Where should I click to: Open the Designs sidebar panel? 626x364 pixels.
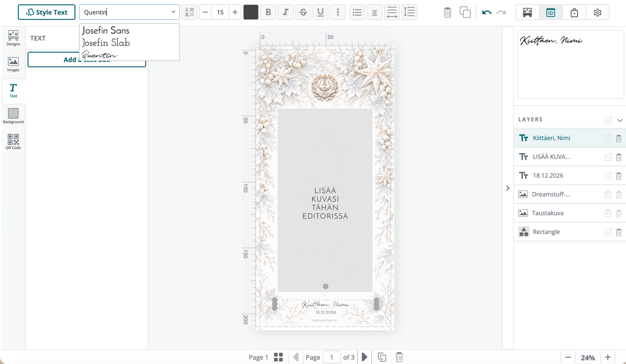[13, 38]
